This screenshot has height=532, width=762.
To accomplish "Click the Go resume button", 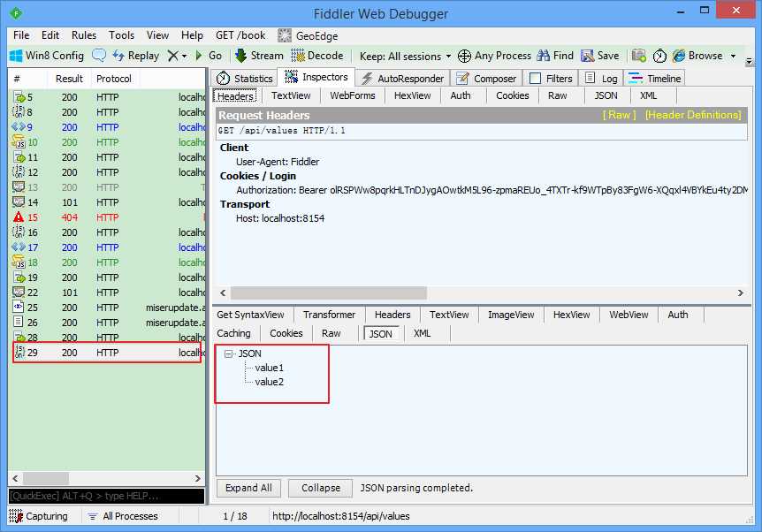I will tap(209, 56).
